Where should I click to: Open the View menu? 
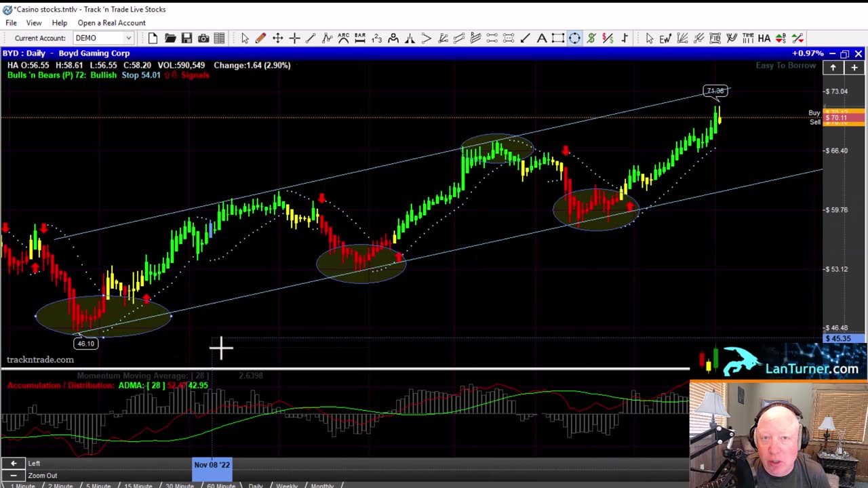click(34, 22)
